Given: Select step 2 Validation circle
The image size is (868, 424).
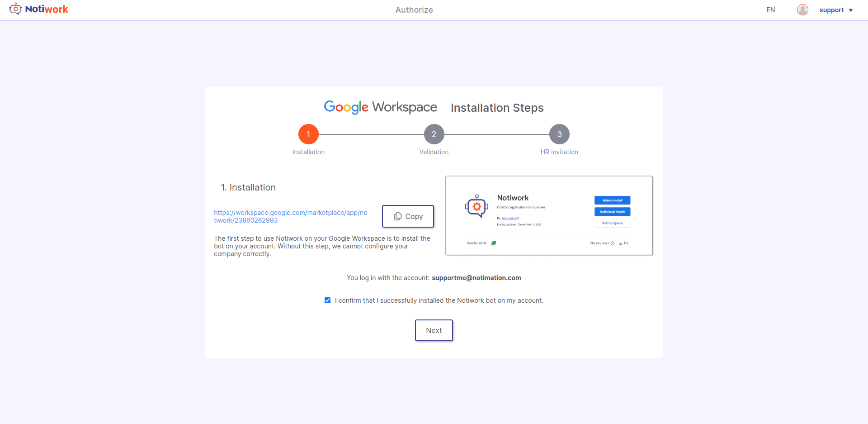Looking at the screenshot, I should [x=434, y=134].
